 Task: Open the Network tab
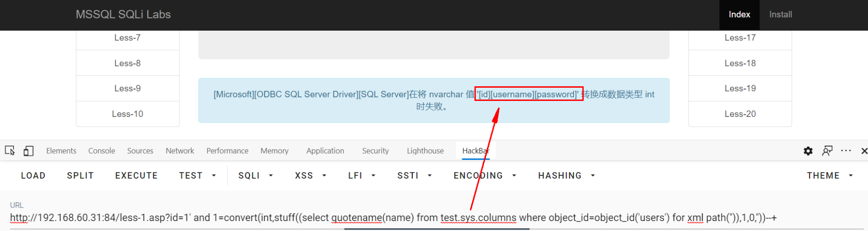[x=180, y=151]
